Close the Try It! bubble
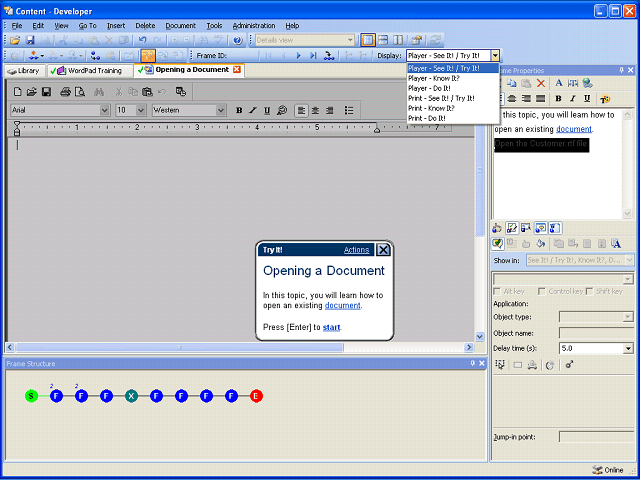 (x=383, y=250)
